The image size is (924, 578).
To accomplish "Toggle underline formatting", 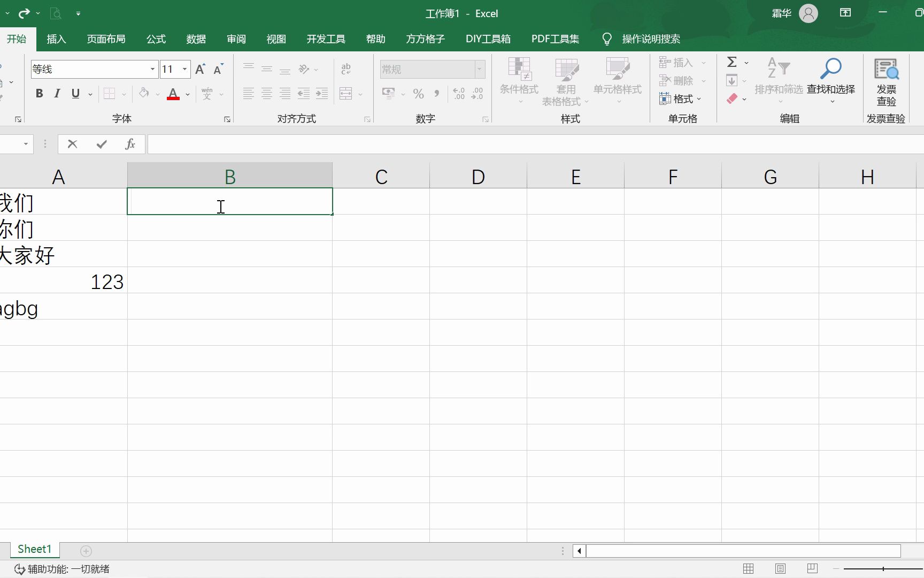I will 75,93.
